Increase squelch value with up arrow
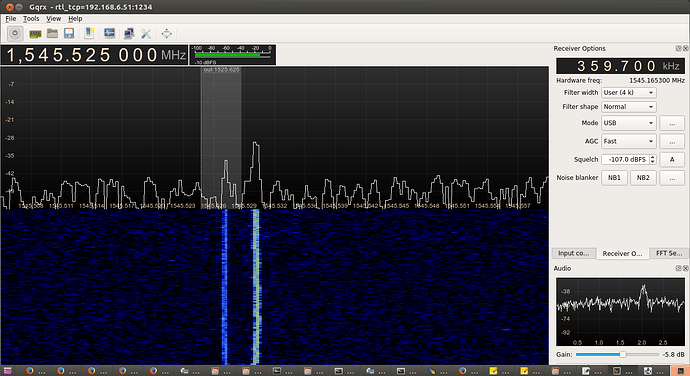 (653, 157)
